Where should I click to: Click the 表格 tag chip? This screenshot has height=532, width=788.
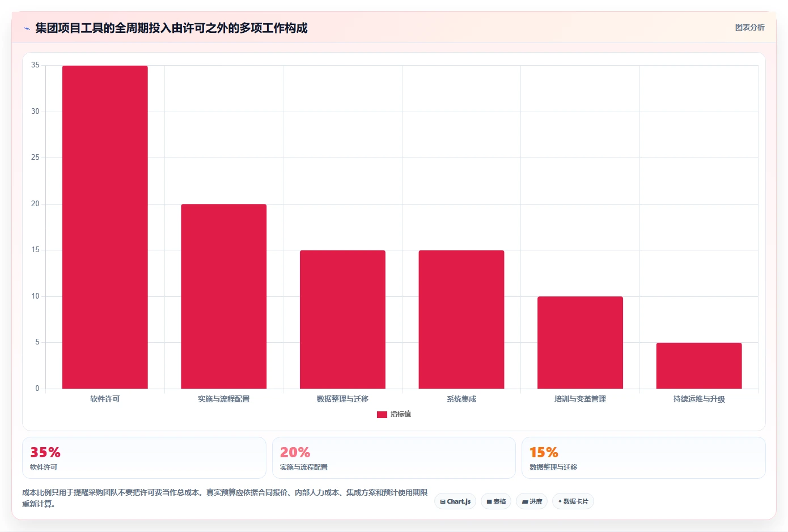click(496, 501)
